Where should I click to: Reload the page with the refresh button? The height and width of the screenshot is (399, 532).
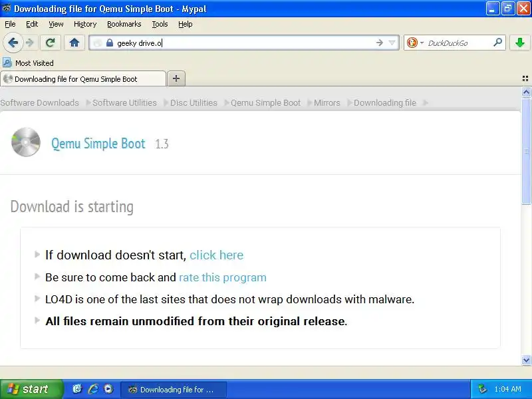coord(51,43)
